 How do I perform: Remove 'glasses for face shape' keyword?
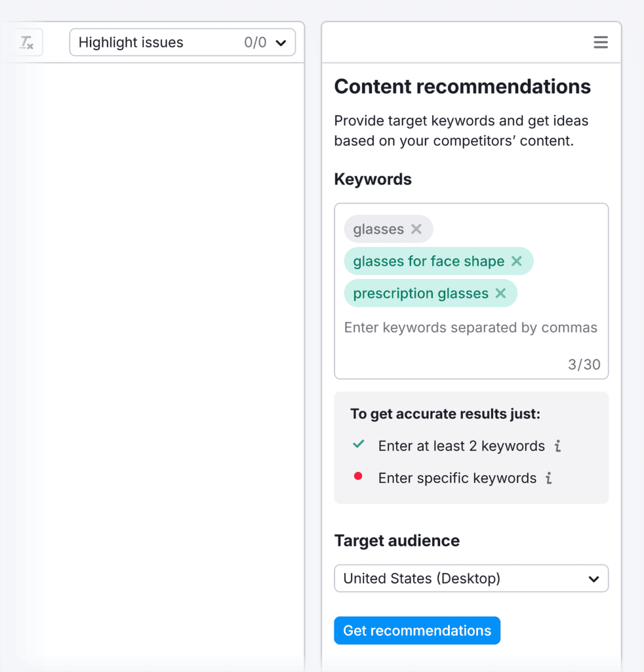[517, 261]
